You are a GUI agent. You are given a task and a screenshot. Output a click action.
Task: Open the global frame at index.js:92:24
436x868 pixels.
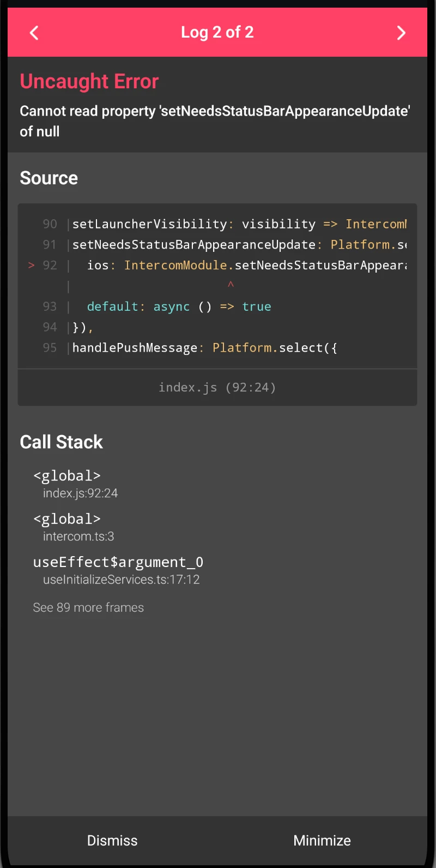pyautogui.click(x=75, y=484)
